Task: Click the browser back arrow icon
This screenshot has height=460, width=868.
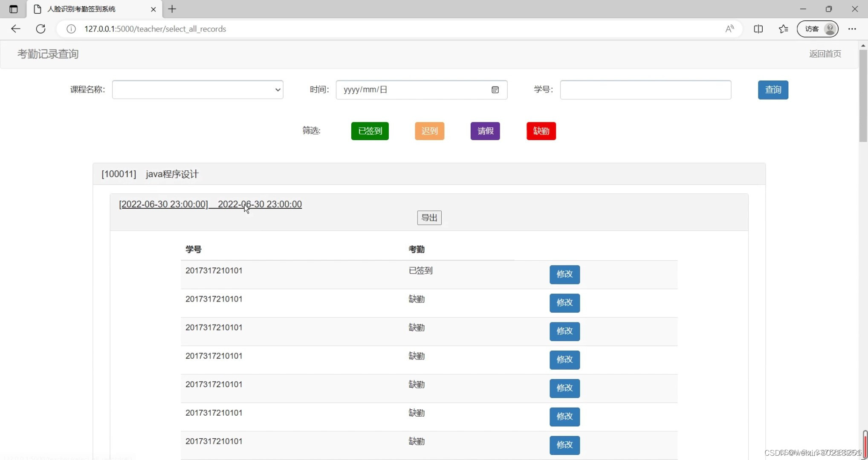Action: [x=16, y=29]
